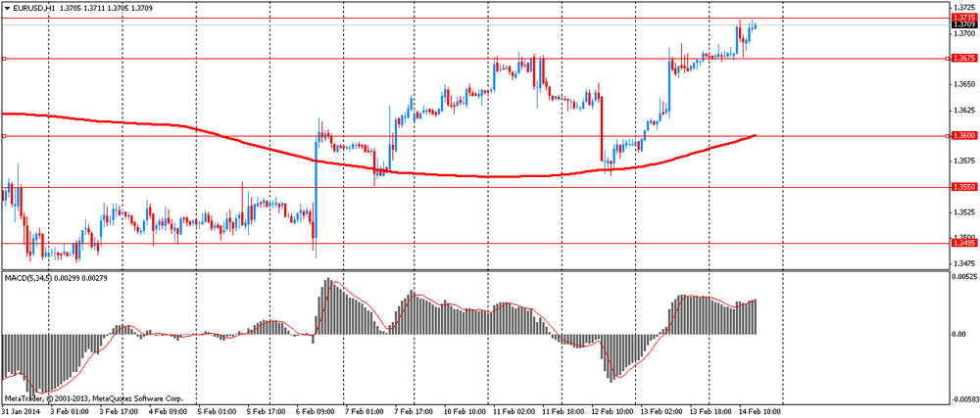The image size is (980, 418).
Task: Click the 7 Feb 01:00 time label
Action: 365,412
